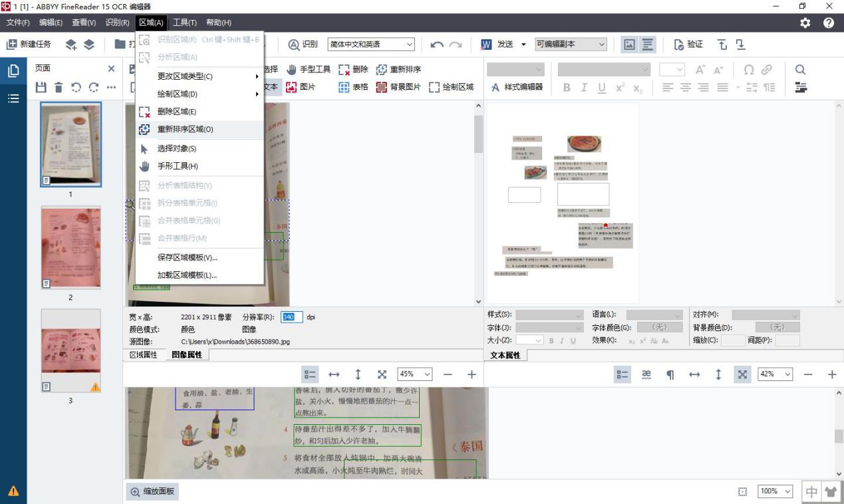This screenshot has width=844, height=504.
Task: Choose 删除区域(E) from the 区域 menu
Action: click(x=200, y=112)
